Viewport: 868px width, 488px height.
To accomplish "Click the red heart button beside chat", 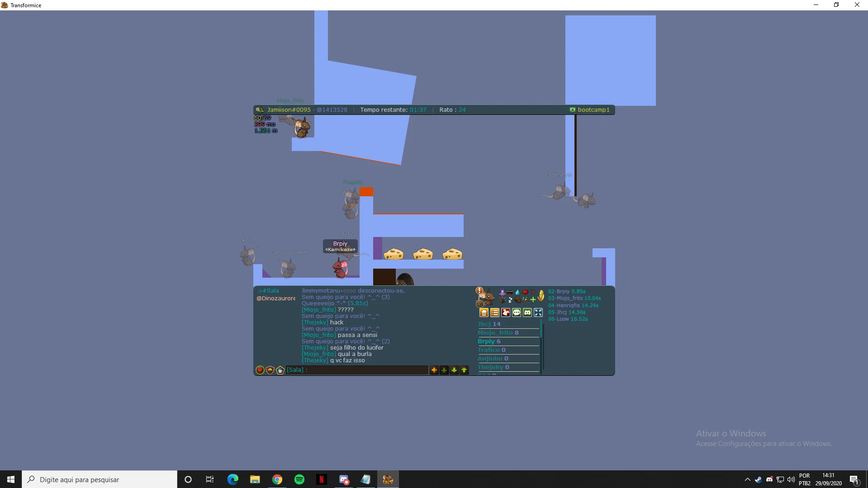I will click(x=260, y=370).
